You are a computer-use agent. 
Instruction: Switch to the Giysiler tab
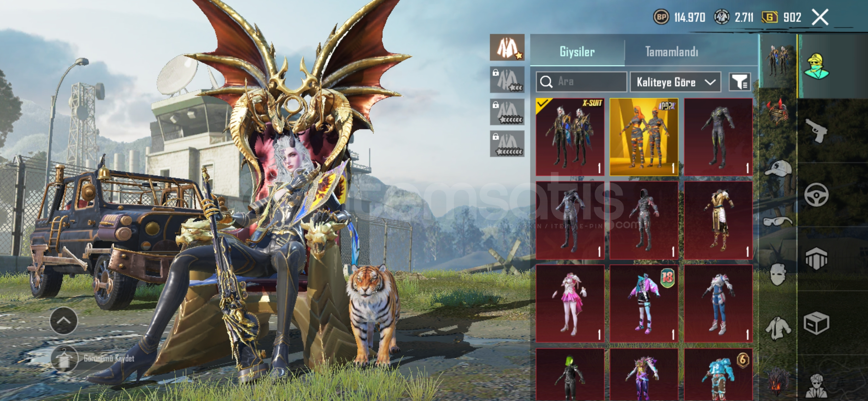click(577, 51)
